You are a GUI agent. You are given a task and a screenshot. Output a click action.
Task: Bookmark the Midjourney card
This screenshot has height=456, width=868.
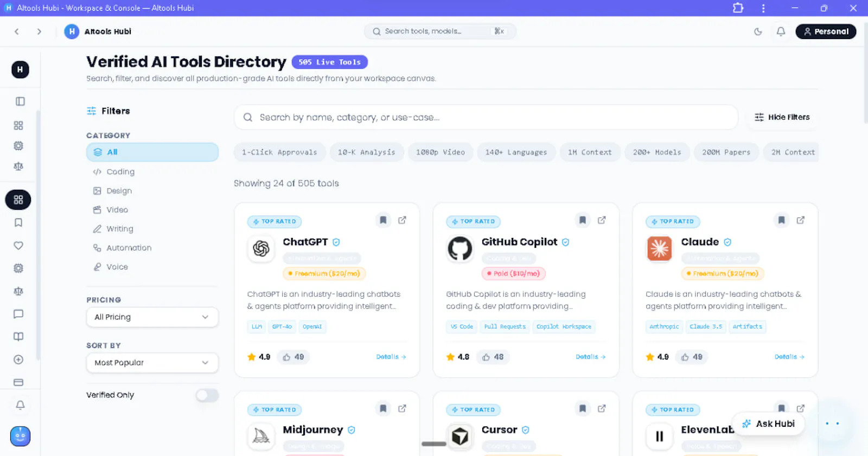coord(383,408)
